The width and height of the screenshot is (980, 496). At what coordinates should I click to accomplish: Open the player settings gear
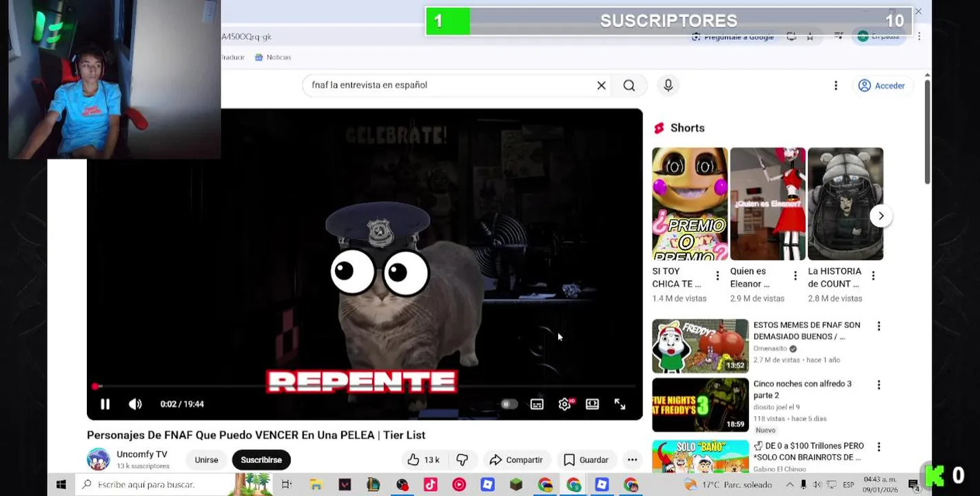click(x=564, y=404)
